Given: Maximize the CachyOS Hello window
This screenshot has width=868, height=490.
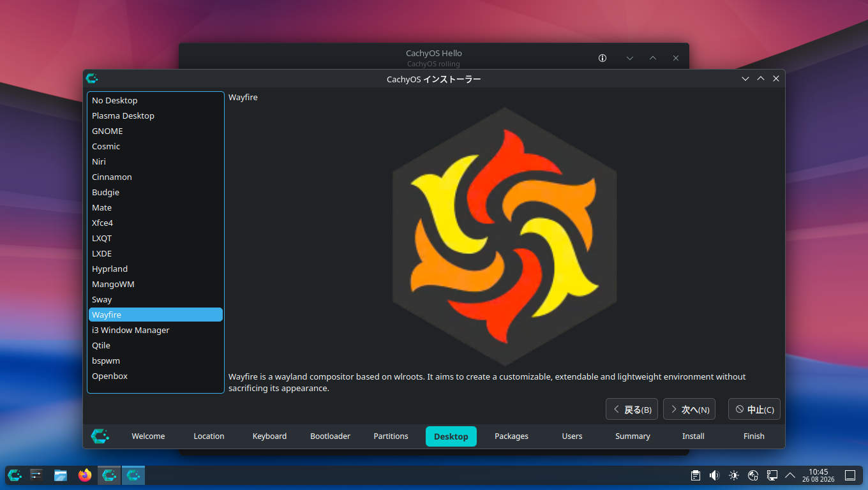Looking at the screenshot, I should point(653,58).
